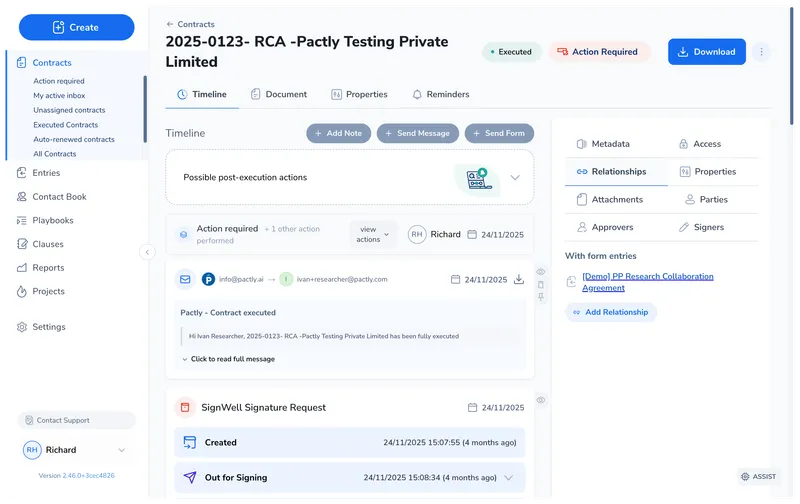Expand Possible post-execution actions panel
This screenshot has width=800, height=504.
515,177
